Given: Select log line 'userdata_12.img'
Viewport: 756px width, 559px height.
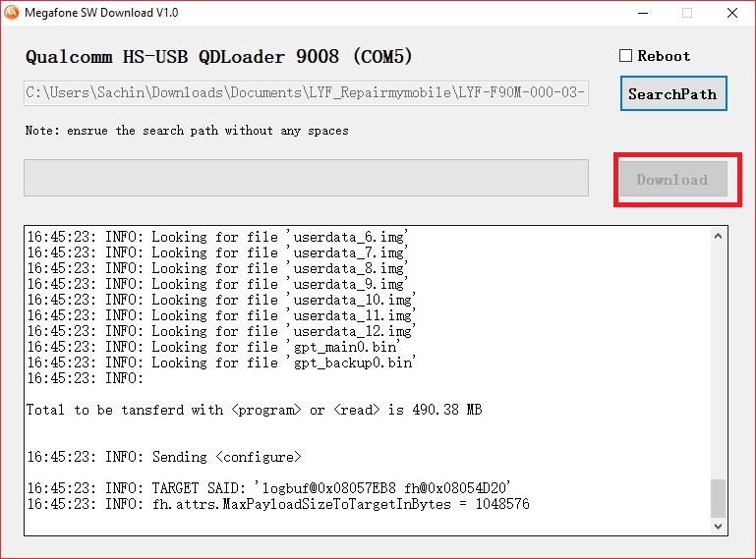Looking at the screenshot, I should point(221,331).
